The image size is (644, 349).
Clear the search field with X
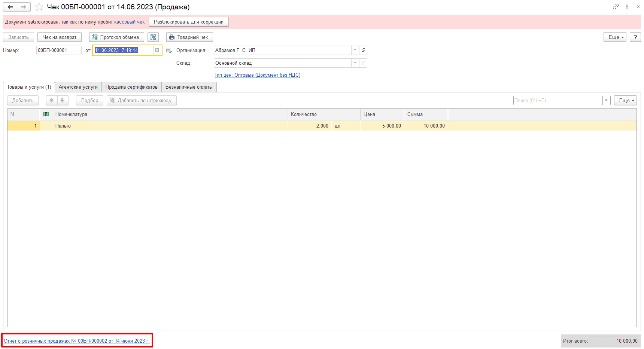[x=607, y=100]
